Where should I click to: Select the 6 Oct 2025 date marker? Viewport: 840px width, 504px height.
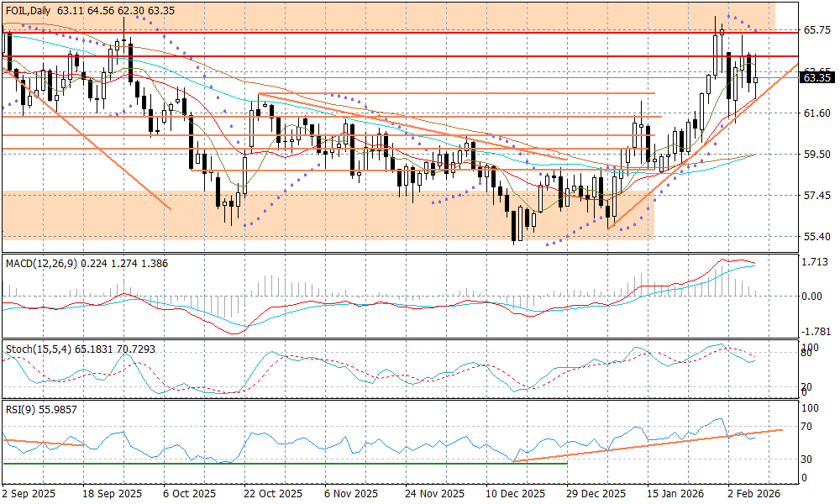[190, 494]
